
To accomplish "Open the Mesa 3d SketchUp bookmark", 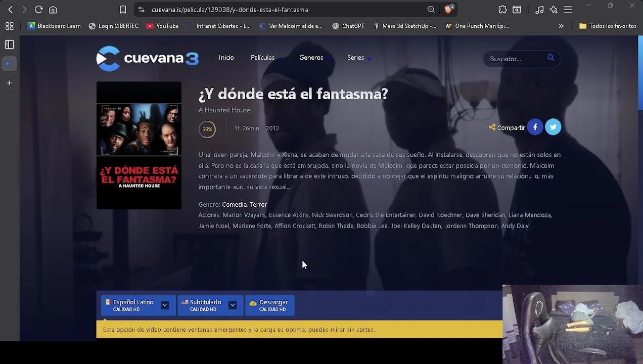I will click(x=404, y=26).
